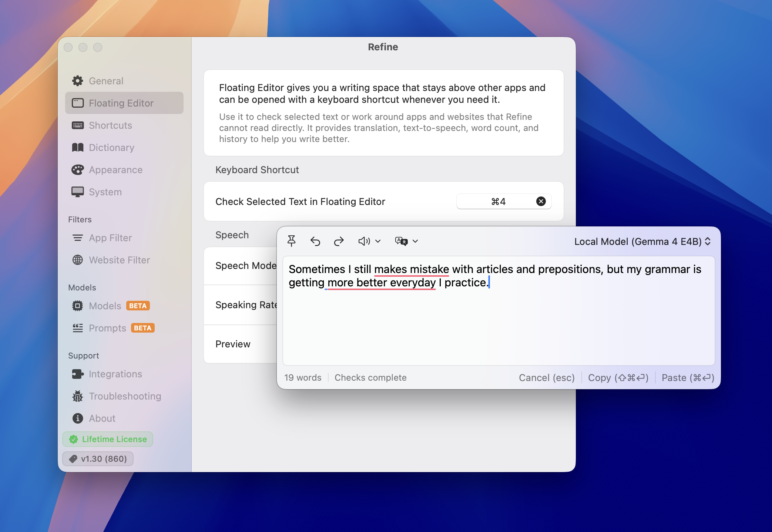Click the underlined phrase 'more better everyday'
This screenshot has width=772, height=532.
[x=382, y=283]
